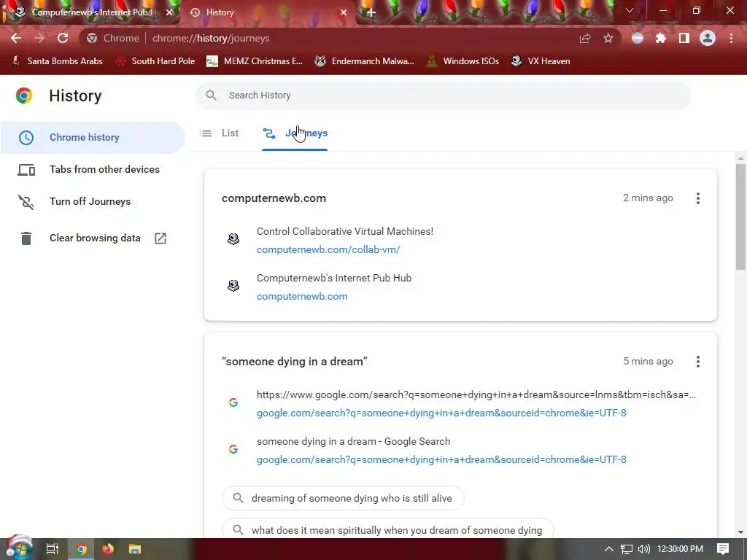Click favicon beside Computernewb's Internet Pub Hub entry
The image size is (747, 560).
point(233,286)
